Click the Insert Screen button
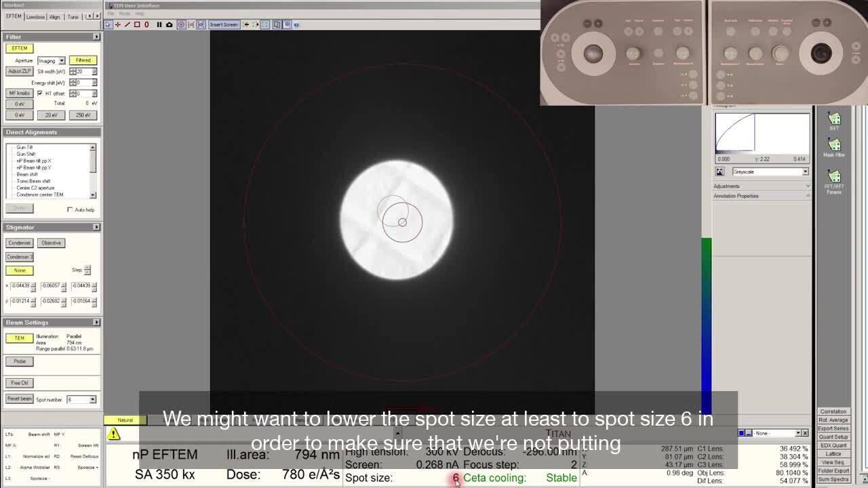Image resolution: width=868 pixels, height=488 pixels. 224,24
